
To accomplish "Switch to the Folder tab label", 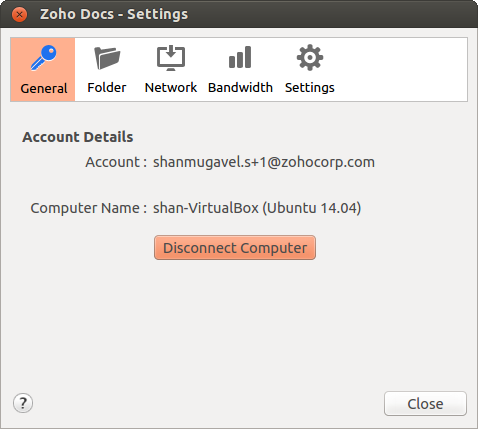I will tap(107, 88).
